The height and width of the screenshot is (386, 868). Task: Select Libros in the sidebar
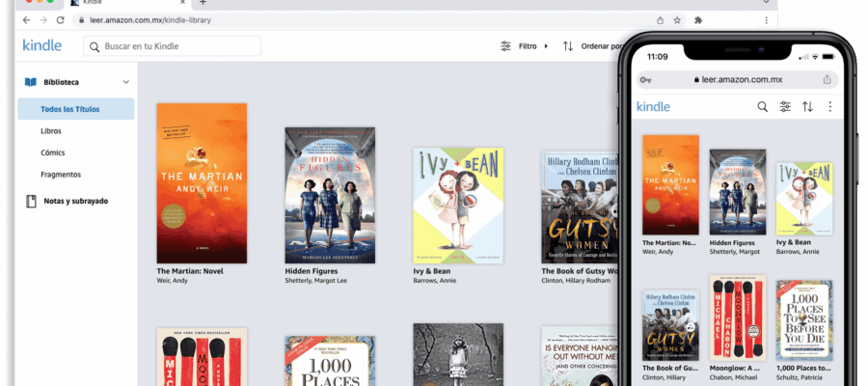click(x=51, y=131)
